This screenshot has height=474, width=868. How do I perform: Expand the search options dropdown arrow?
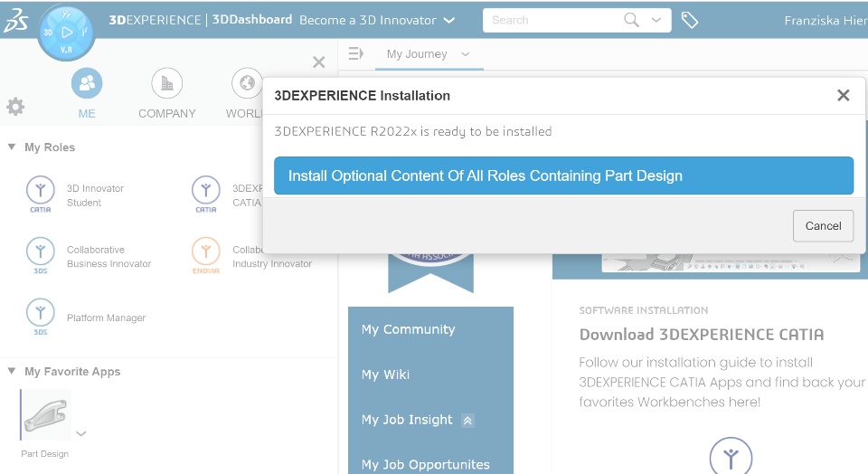pyautogui.click(x=656, y=20)
